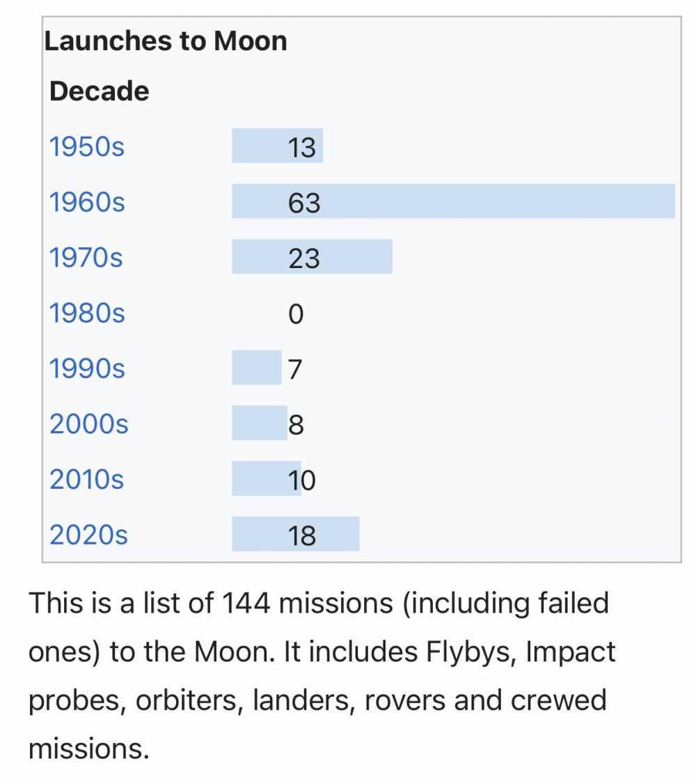Go to the 2000s decade link
The width and height of the screenshot is (696, 784).
[x=89, y=423]
